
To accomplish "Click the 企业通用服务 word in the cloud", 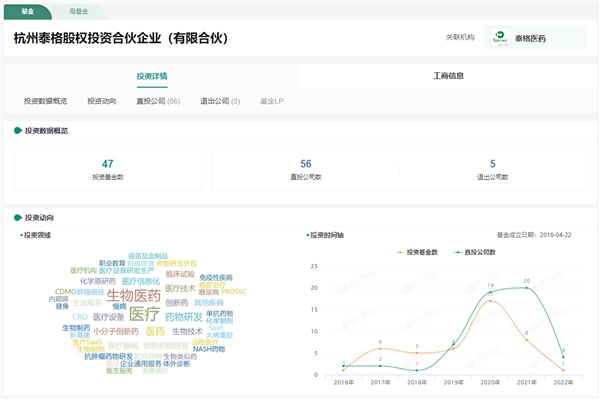I will point(140,364).
